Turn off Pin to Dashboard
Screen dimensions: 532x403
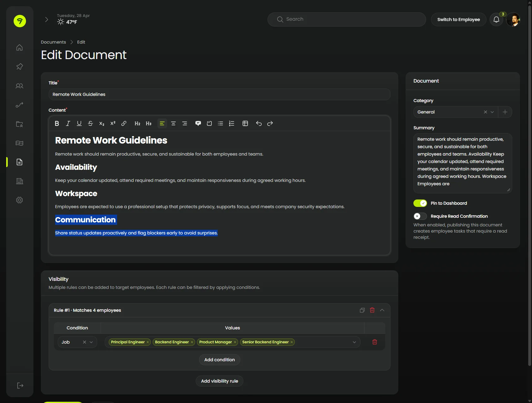coord(420,203)
